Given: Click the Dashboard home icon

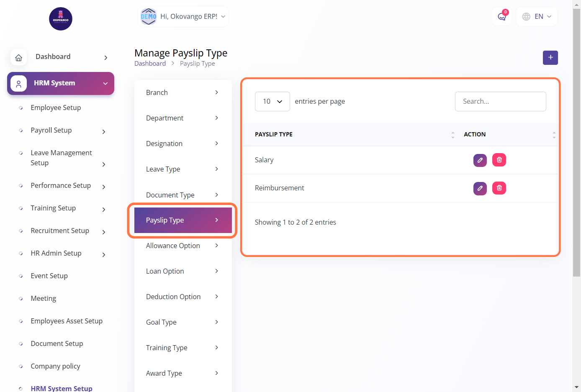Looking at the screenshot, I should point(19,57).
